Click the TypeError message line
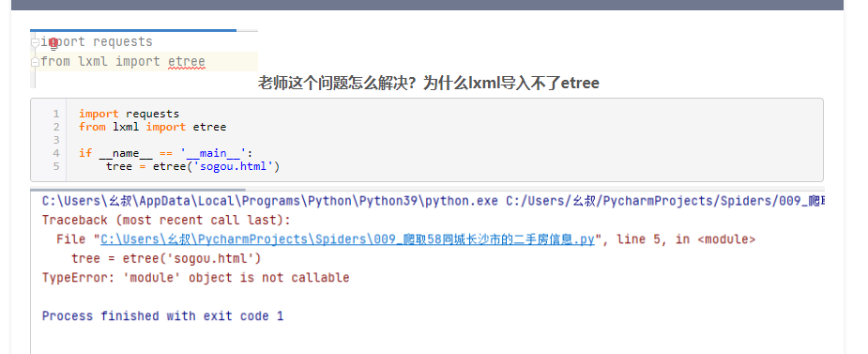The height and width of the screenshot is (354, 868). coord(195,278)
